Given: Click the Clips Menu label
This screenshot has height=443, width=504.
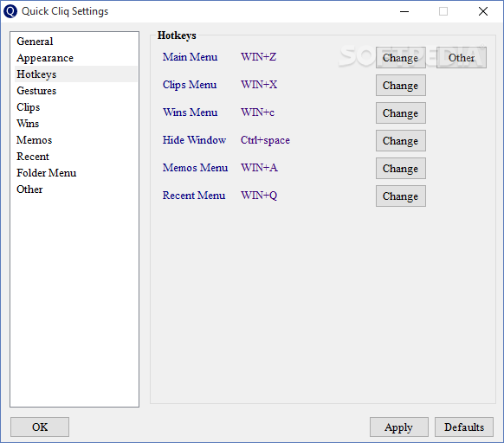Looking at the screenshot, I should click(x=190, y=85).
